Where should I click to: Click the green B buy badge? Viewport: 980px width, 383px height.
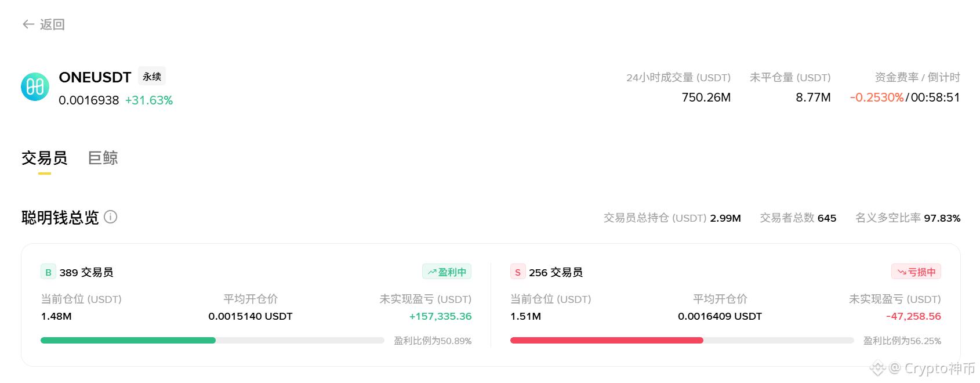(x=48, y=272)
